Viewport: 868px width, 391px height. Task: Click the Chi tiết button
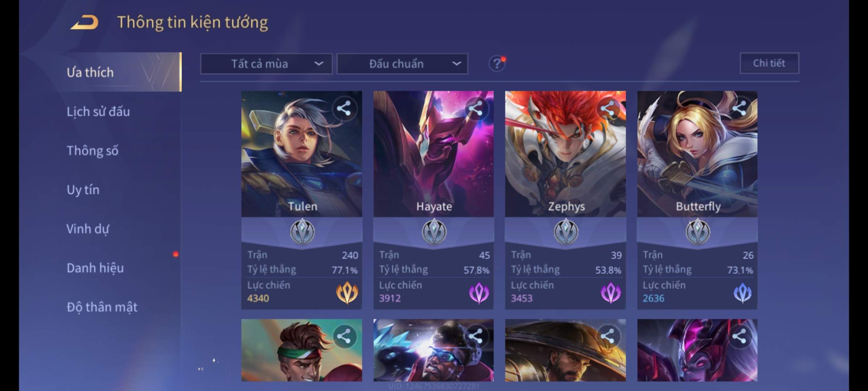click(x=769, y=63)
